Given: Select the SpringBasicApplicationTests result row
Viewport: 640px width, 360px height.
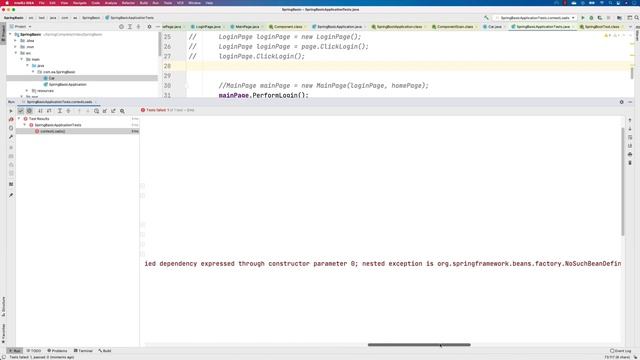Looking at the screenshot, I should pos(78,125).
